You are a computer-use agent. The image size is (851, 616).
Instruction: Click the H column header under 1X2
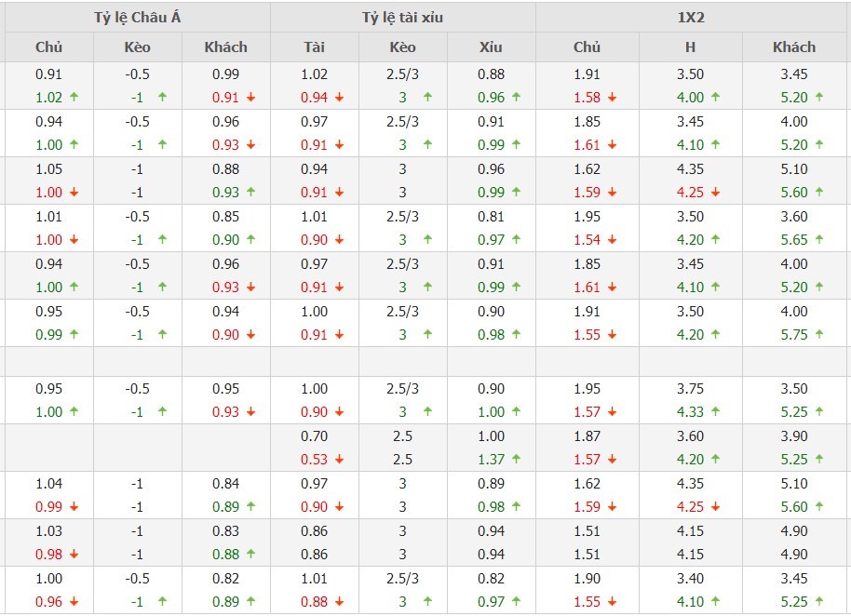point(691,47)
